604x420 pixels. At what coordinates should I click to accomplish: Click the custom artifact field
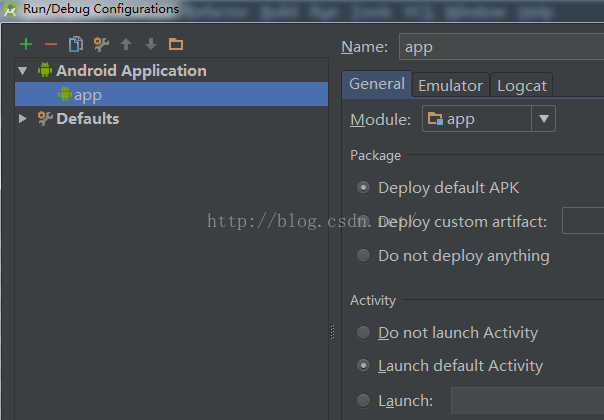click(583, 220)
